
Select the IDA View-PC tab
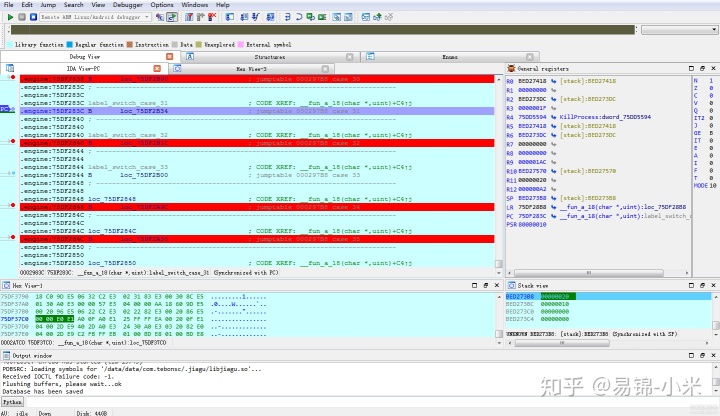click(x=83, y=69)
